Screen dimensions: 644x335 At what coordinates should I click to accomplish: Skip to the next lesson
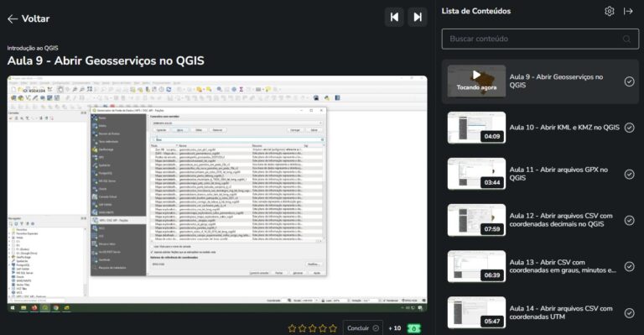click(x=418, y=17)
